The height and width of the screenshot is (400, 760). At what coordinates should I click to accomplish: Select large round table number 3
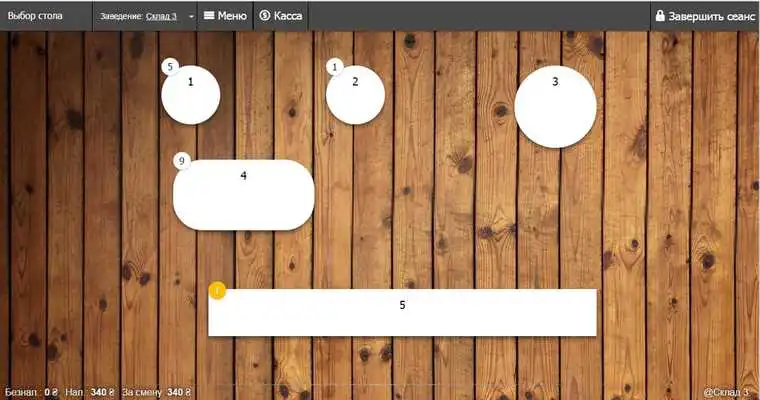[555, 107]
